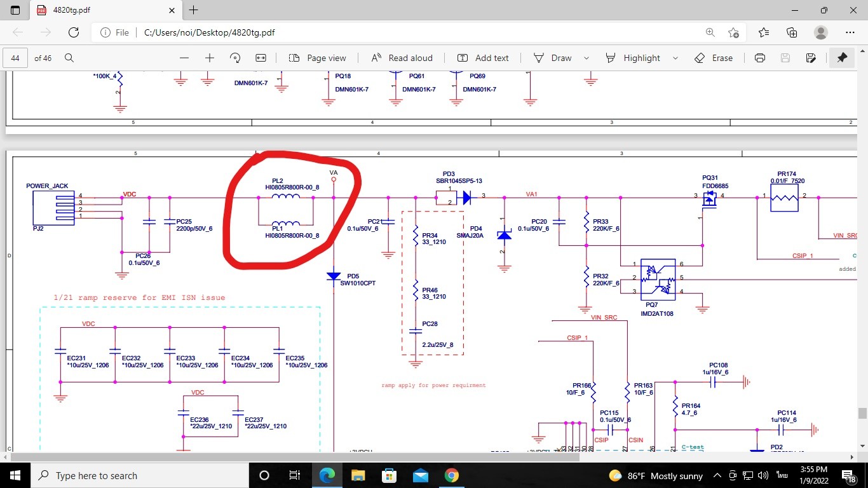
Task: Close the 4820tg.pdf tab
Action: (x=172, y=10)
